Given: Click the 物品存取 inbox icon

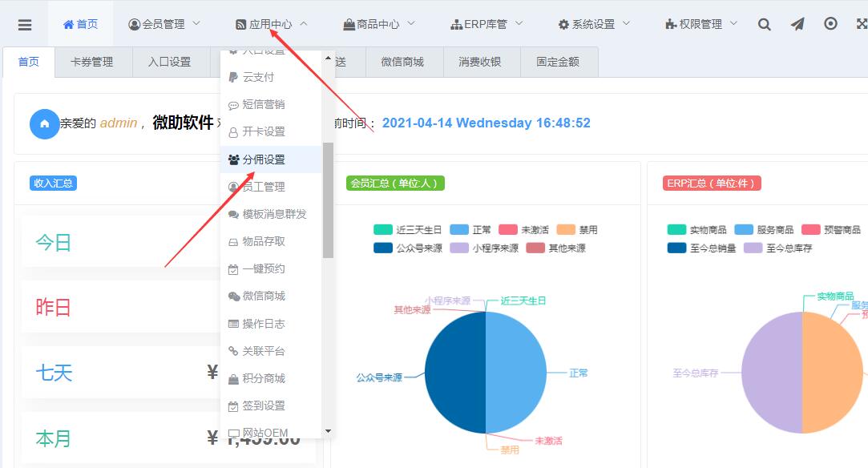Looking at the screenshot, I should tap(233, 242).
